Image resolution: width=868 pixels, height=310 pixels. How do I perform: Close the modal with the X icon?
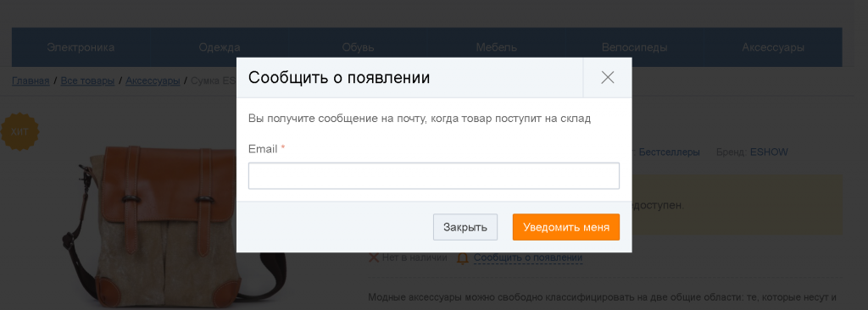point(607,78)
